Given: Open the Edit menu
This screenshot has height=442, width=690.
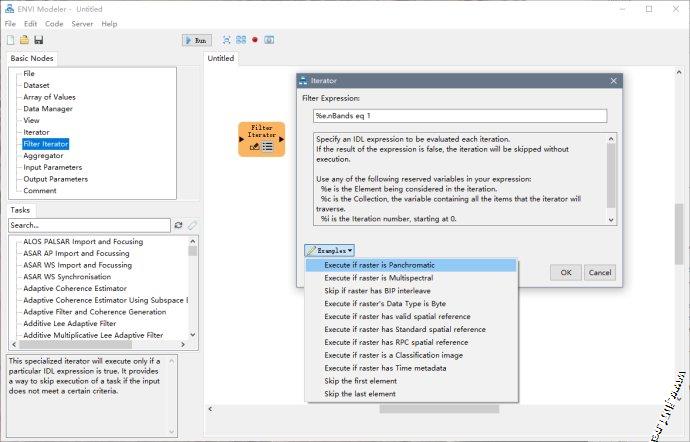Looking at the screenshot, I should coord(30,24).
